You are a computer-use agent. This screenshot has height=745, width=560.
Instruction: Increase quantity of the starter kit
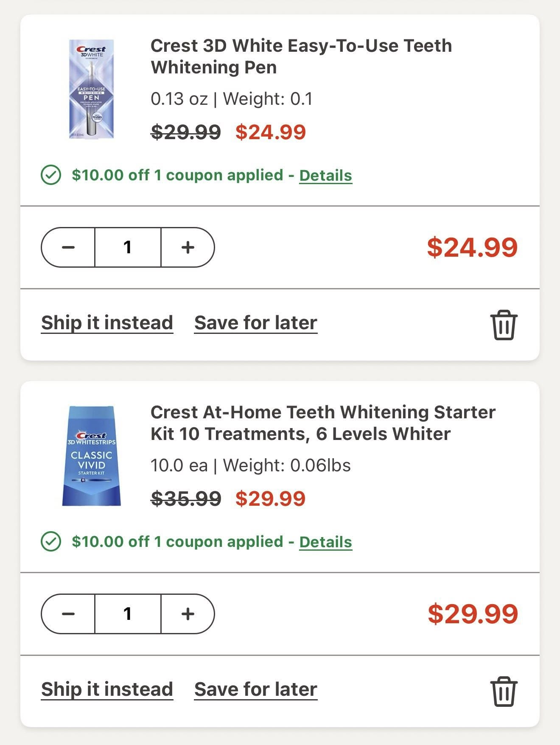[x=188, y=614]
